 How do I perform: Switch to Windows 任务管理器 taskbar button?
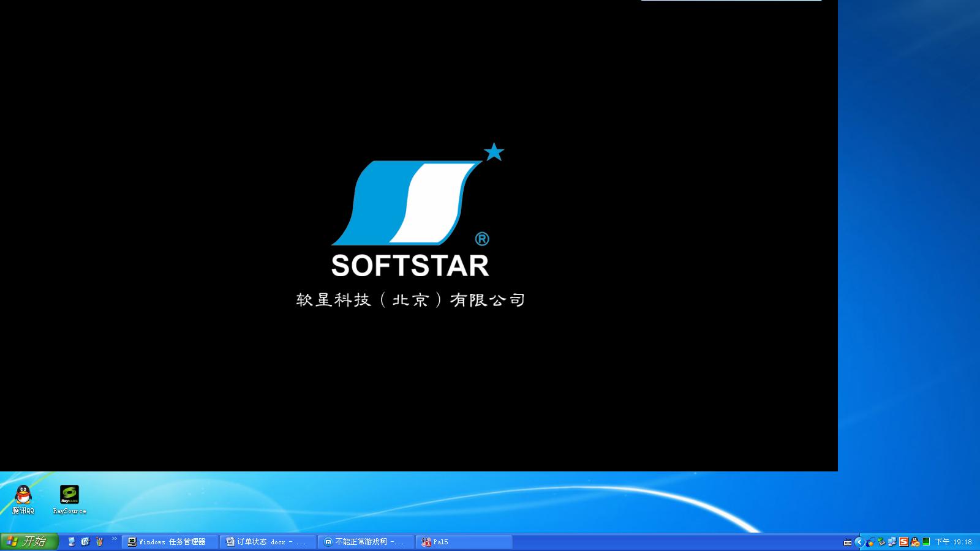[170, 542]
